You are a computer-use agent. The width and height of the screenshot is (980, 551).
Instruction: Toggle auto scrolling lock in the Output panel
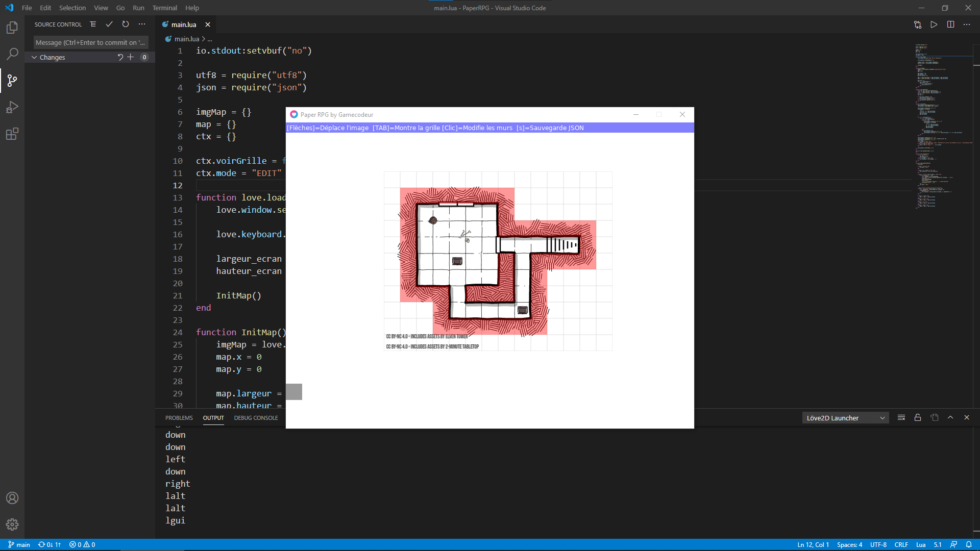coord(917,417)
